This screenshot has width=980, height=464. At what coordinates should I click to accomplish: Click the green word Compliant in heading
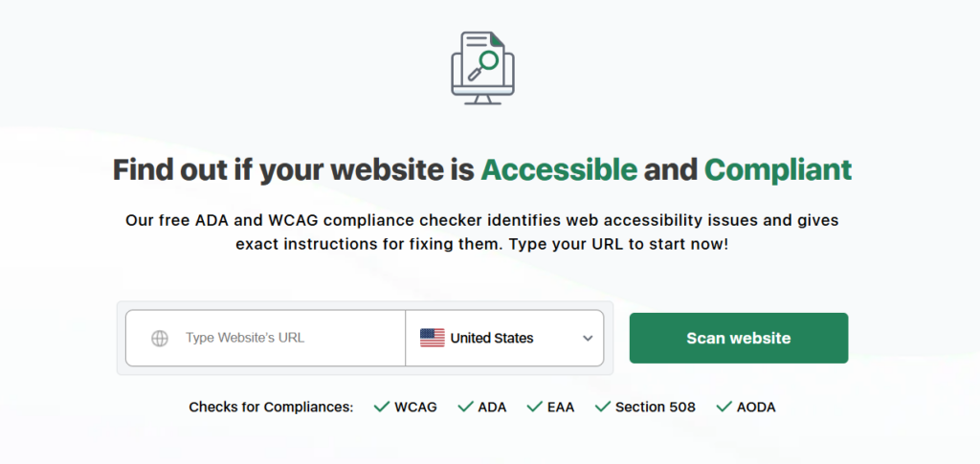pos(778,170)
